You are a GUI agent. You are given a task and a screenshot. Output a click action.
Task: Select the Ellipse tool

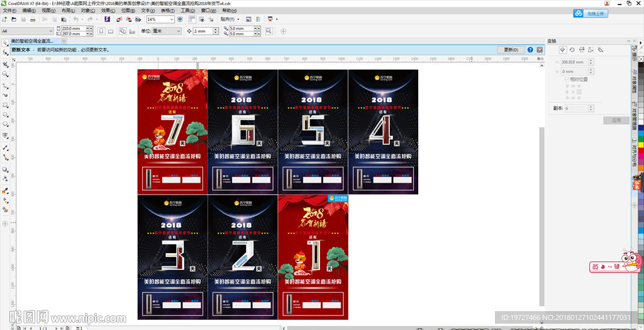point(5,115)
